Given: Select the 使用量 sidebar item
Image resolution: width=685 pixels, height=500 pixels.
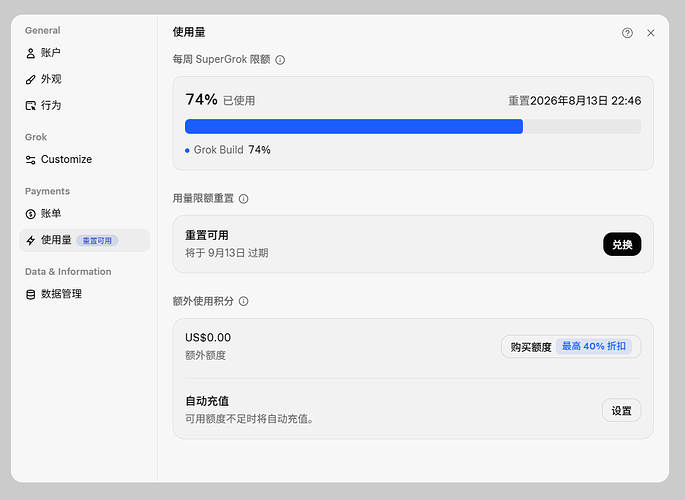Looking at the screenshot, I should (x=84, y=240).
